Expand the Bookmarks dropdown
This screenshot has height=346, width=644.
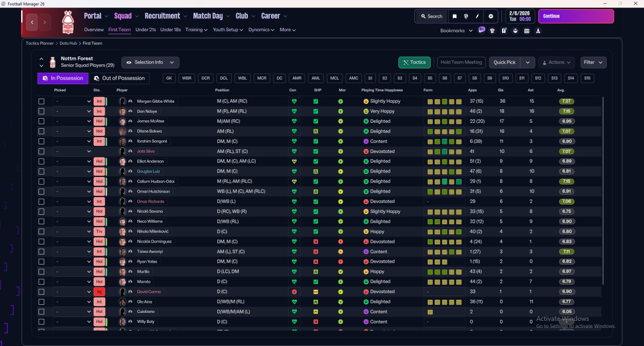(456, 31)
